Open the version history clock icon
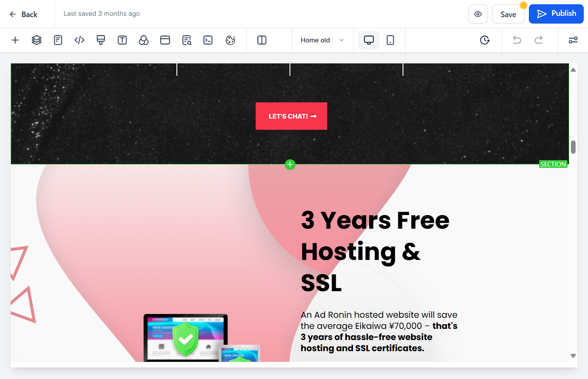The width and height of the screenshot is (588, 379). [x=485, y=40]
